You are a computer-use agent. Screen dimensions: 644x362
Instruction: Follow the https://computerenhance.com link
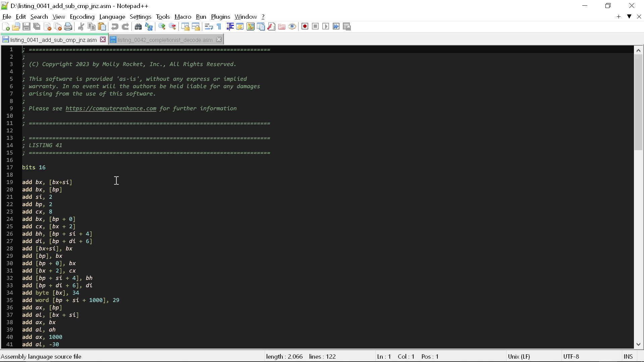click(111, 108)
